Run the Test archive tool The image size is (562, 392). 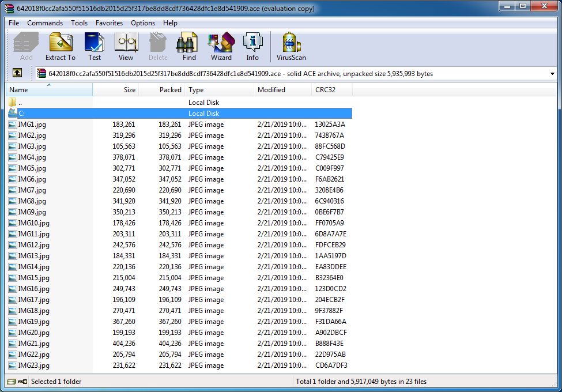click(x=95, y=47)
